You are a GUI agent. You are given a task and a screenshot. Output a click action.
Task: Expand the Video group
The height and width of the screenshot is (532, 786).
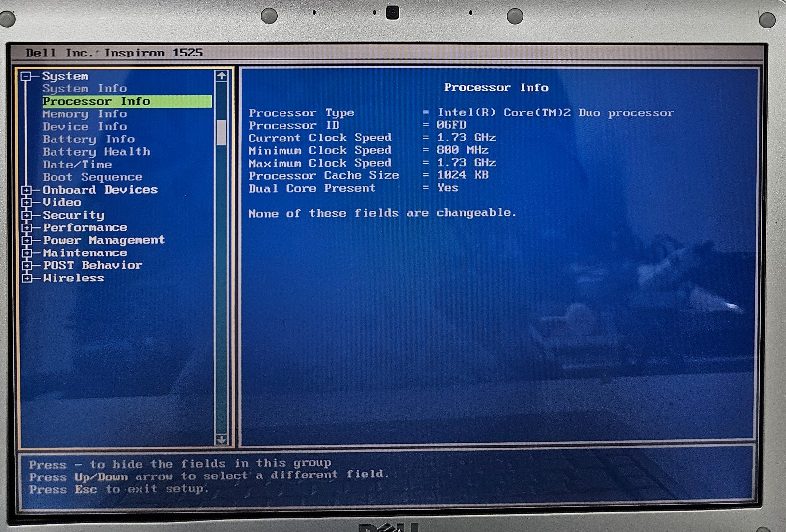27,202
